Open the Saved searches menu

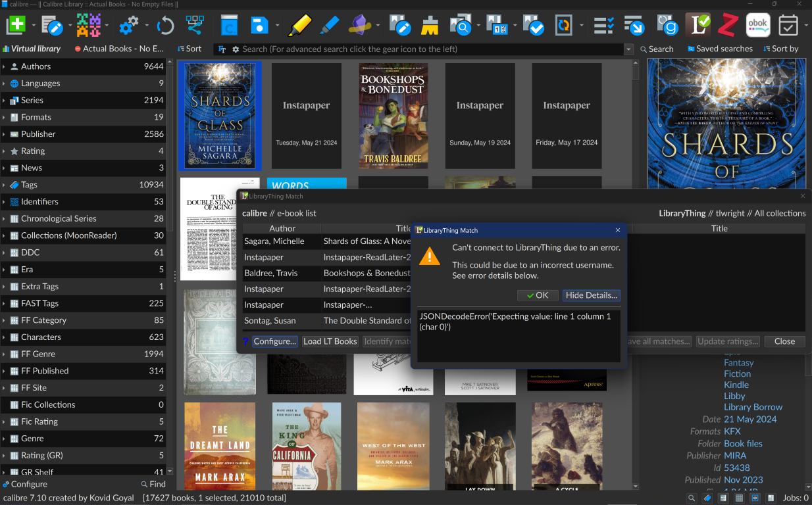pos(720,49)
